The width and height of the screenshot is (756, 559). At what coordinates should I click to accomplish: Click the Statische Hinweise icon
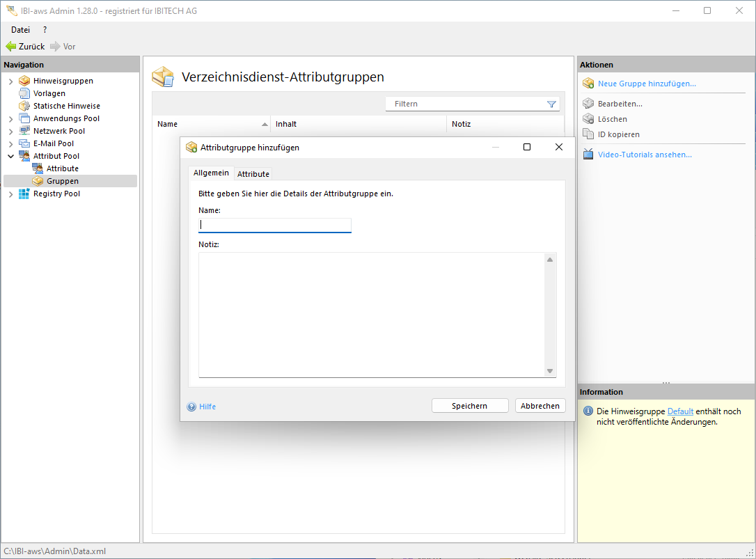coord(24,106)
